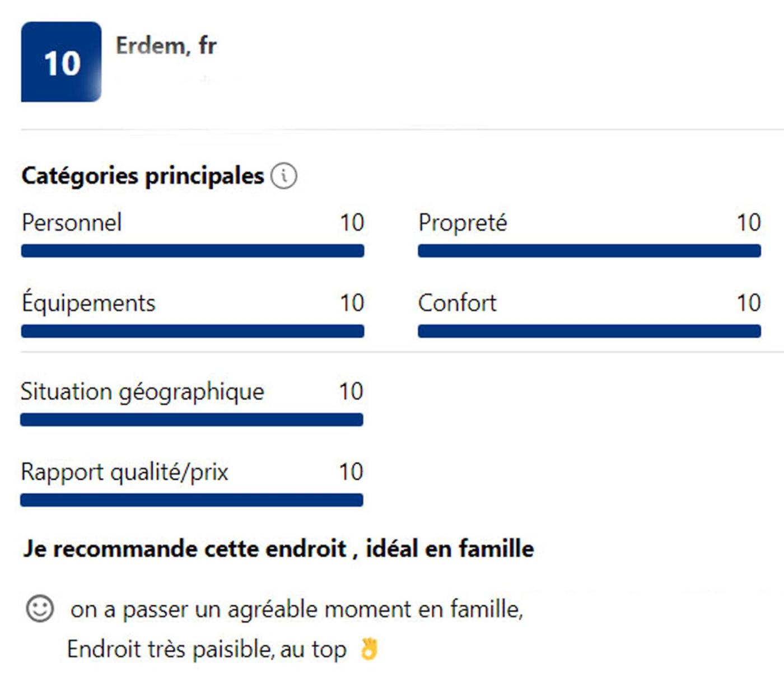784x691 pixels.
Task: Click the Situation géographique label
Action: click(142, 392)
